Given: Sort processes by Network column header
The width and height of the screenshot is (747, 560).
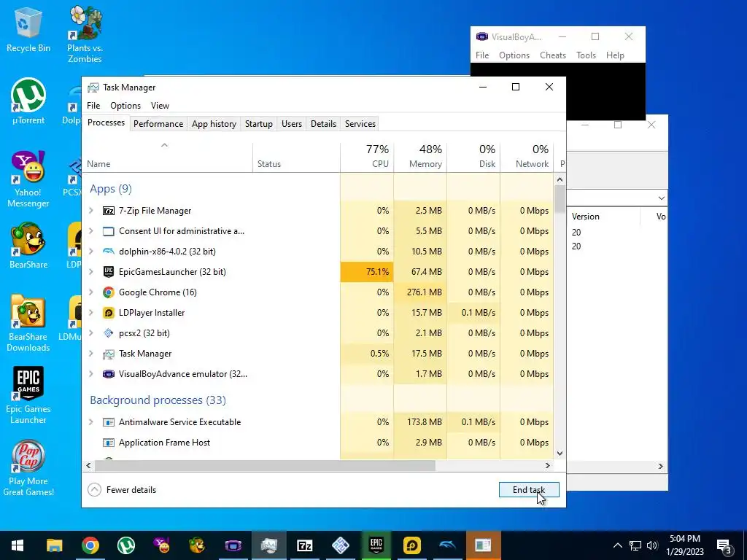Looking at the screenshot, I should tap(527, 157).
